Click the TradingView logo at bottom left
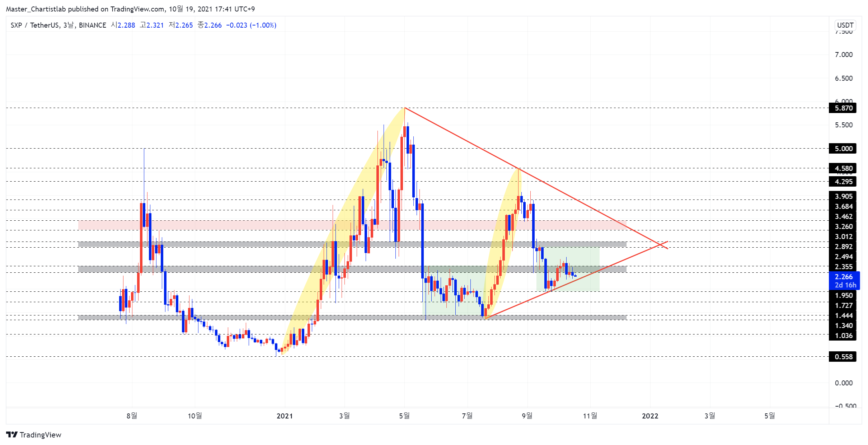This screenshot has height=445, width=868. point(34,435)
